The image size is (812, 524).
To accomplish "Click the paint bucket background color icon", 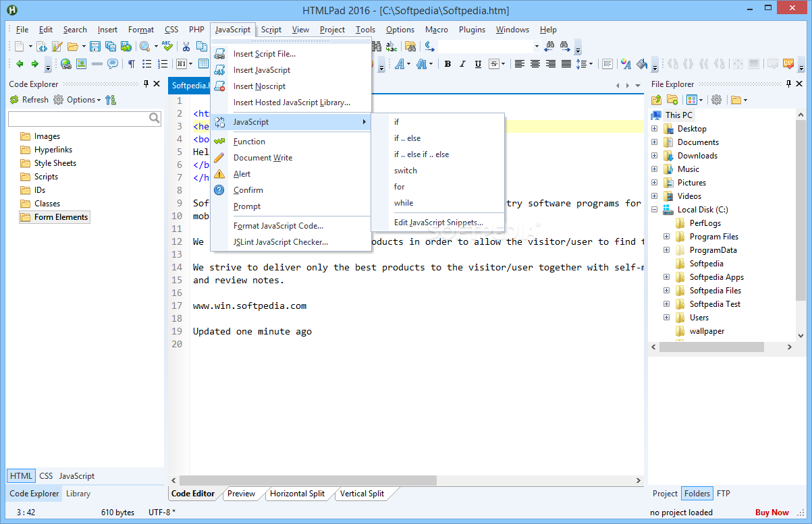I will click(642, 64).
